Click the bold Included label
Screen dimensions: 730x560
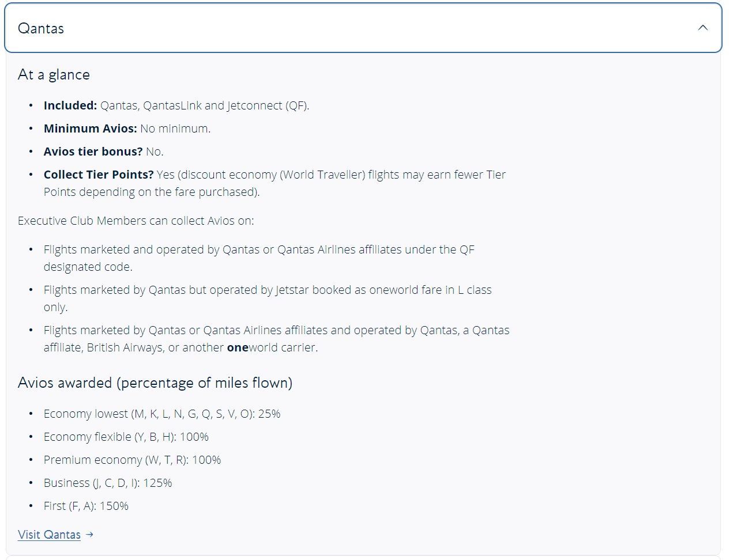coord(70,105)
